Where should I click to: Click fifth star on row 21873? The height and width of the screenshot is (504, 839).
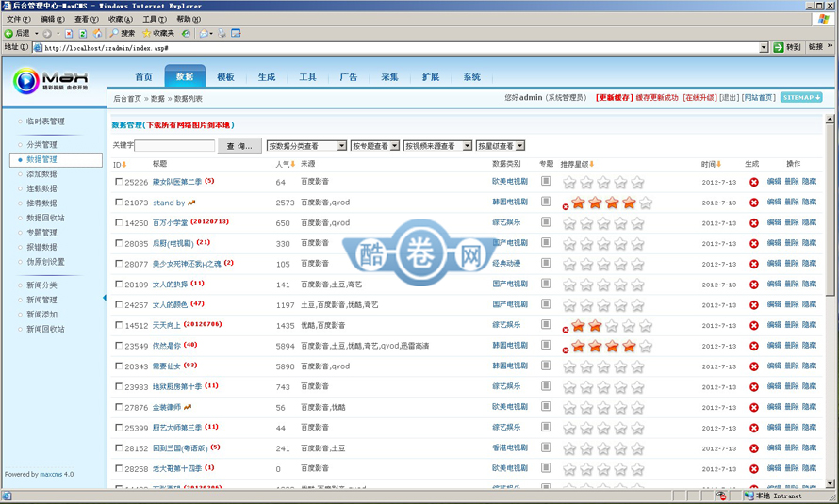646,203
